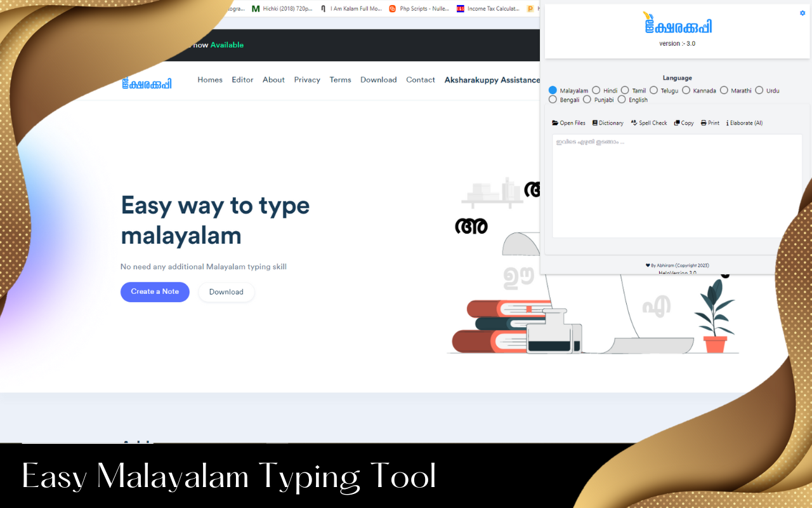Open the Contact page
812x508 pixels.
point(421,80)
